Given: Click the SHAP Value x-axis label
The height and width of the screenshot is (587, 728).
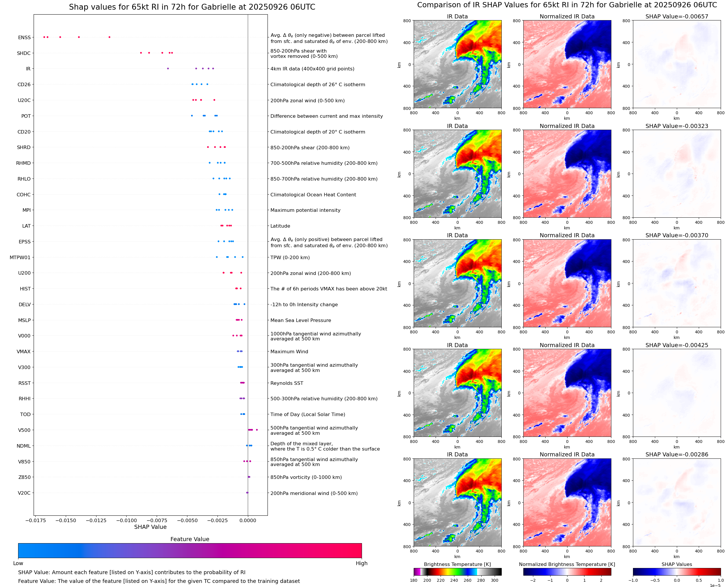Looking at the screenshot, I should 150,527.
